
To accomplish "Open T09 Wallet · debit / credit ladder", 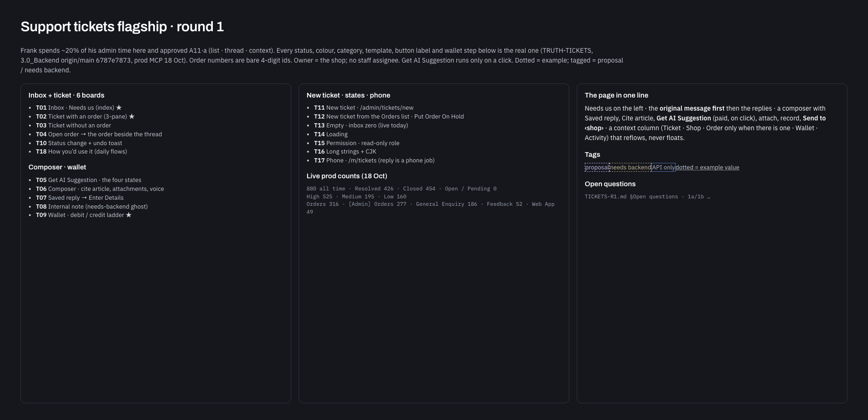I will (84, 215).
